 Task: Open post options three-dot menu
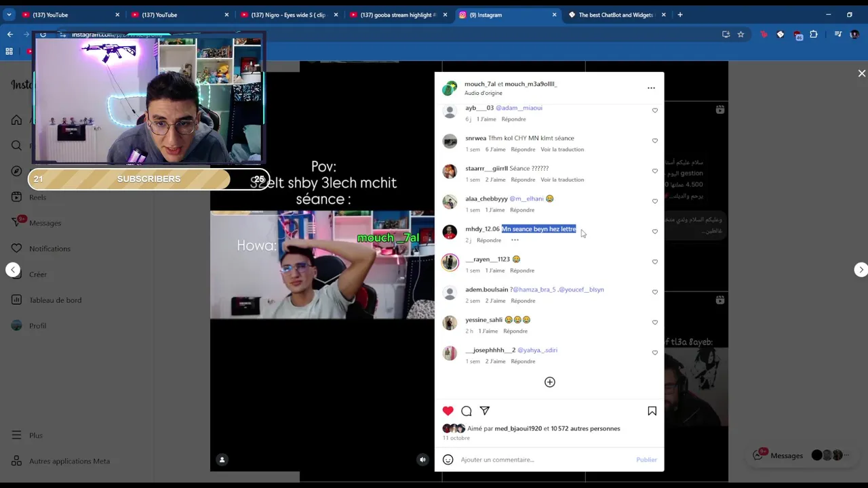point(651,88)
